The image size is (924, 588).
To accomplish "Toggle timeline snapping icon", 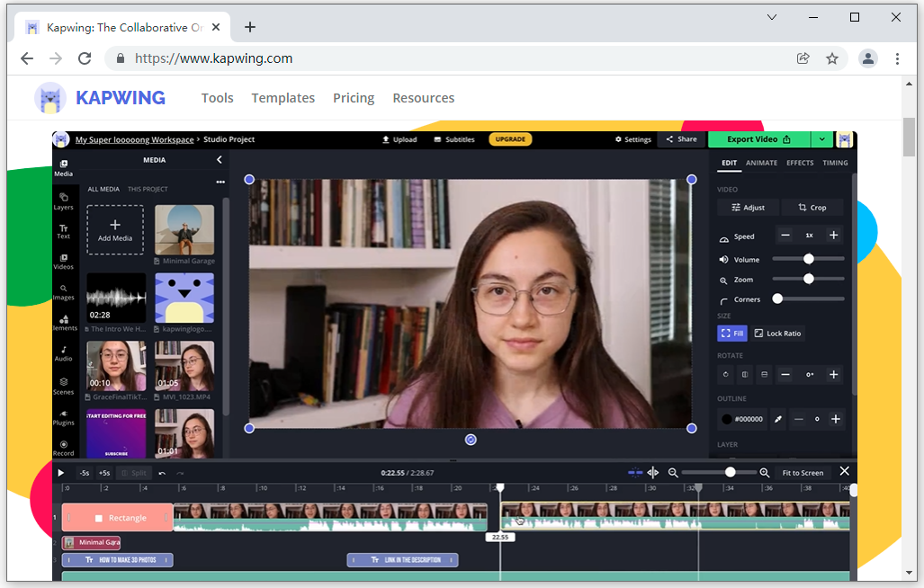I will tap(635, 473).
